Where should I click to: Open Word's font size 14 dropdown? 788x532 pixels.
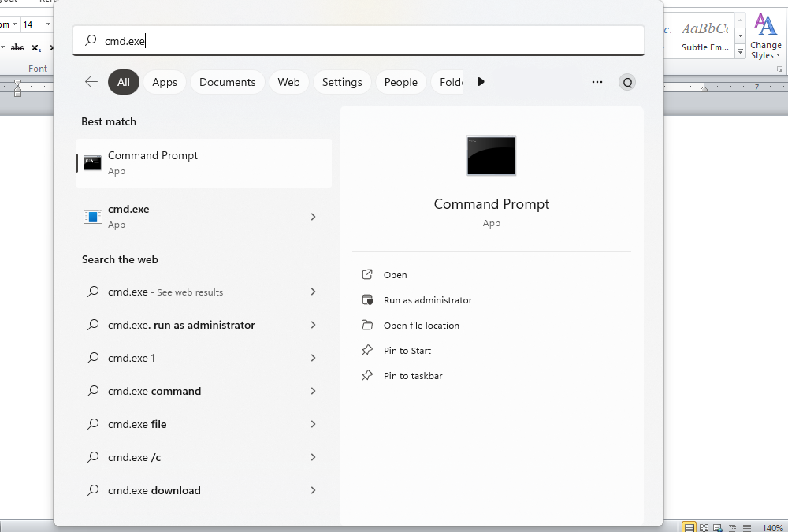48,24
